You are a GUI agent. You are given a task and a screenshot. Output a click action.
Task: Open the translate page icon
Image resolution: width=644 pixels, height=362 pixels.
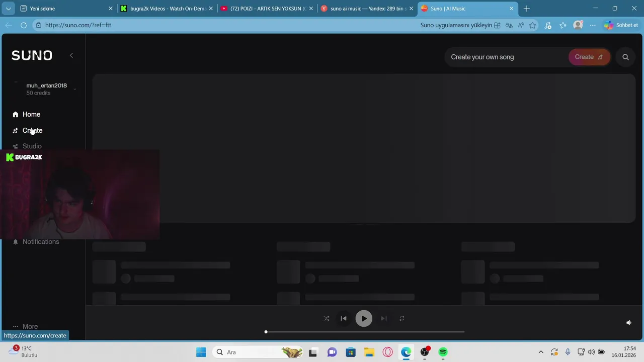click(x=509, y=25)
